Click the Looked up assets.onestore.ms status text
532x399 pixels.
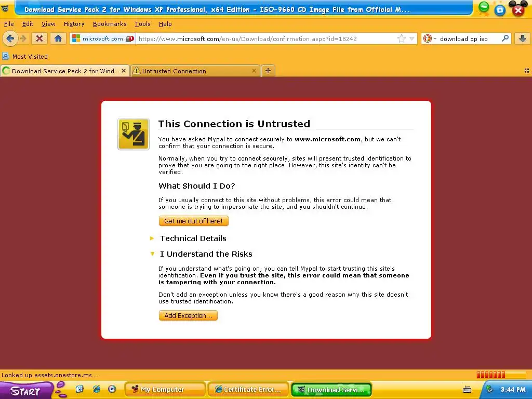[49, 375]
